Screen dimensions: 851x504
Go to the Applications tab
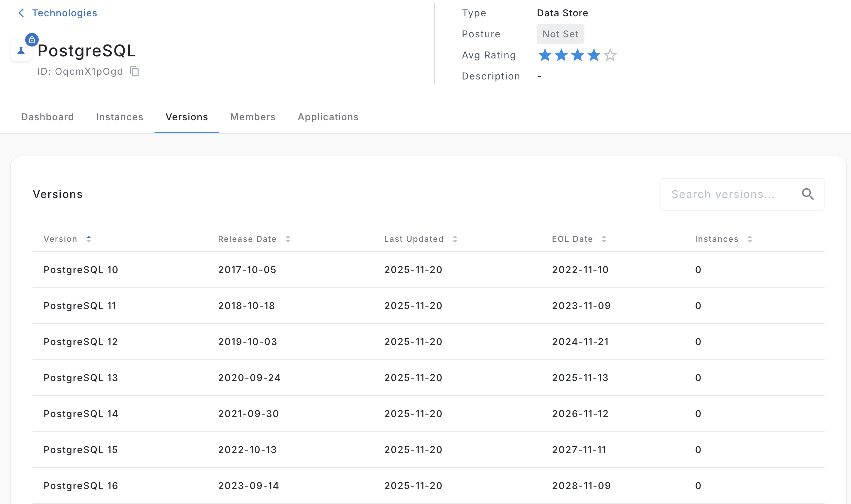(328, 117)
